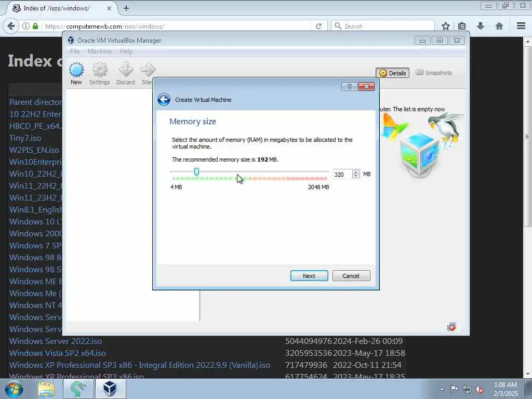The height and width of the screenshot is (399, 532).
Task: Click the network tray icon
Action: [467, 389]
